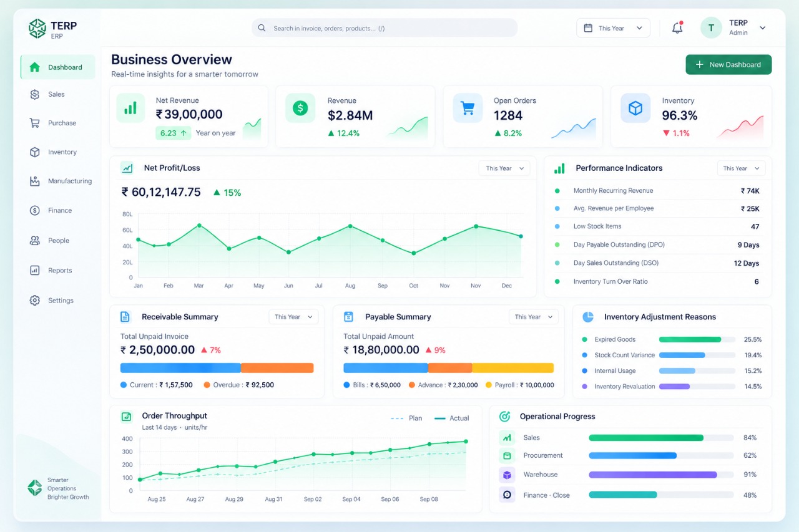Click the Current receivable legend item
Image resolution: width=799 pixels, height=532 pixels.
[157, 385]
